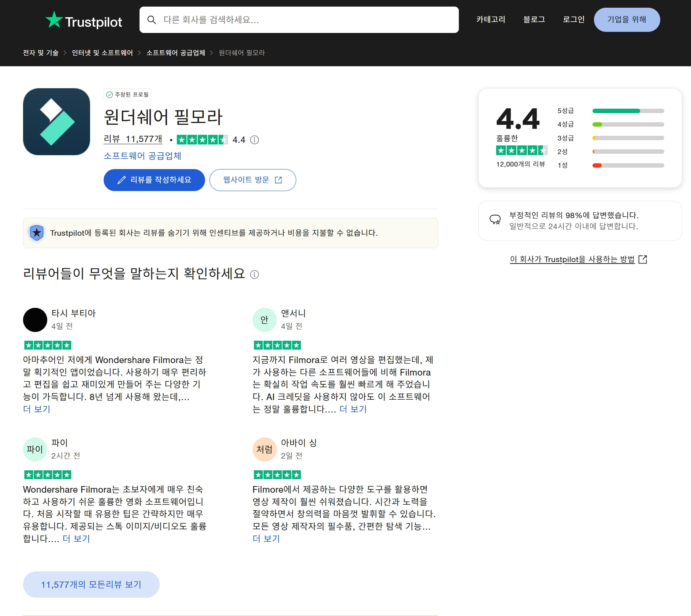Click the 2일 전 timestamp
The width and height of the screenshot is (691, 616).
point(291,456)
